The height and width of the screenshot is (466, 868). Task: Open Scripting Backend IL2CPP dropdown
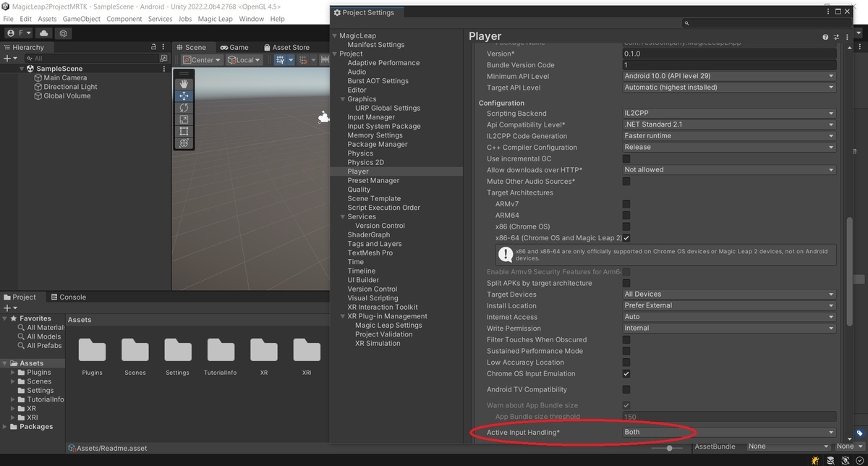tap(729, 113)
